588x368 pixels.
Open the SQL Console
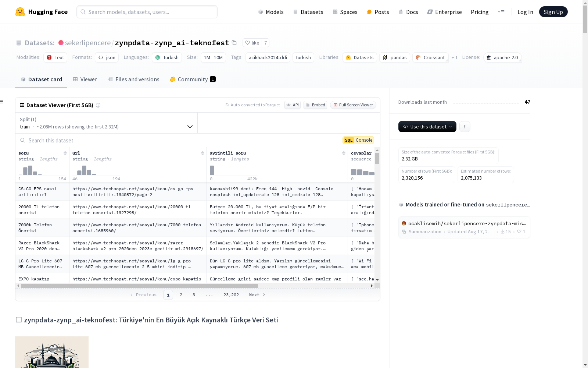pos(358,140)
